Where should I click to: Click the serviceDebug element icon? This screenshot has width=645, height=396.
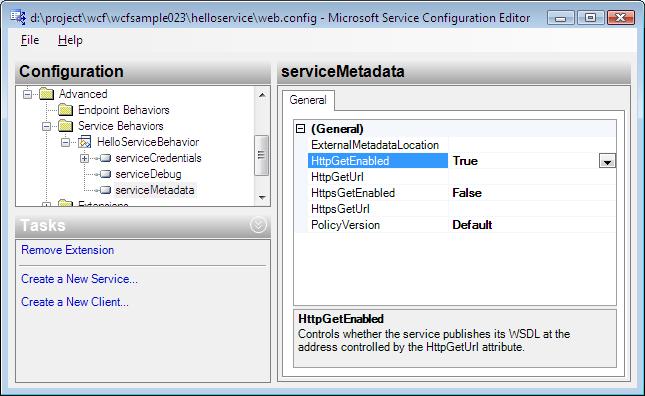(x=105, y=174)
